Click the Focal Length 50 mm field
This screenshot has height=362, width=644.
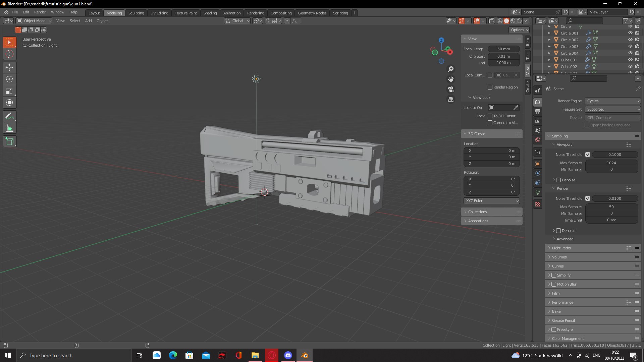[x=503, y=49]
